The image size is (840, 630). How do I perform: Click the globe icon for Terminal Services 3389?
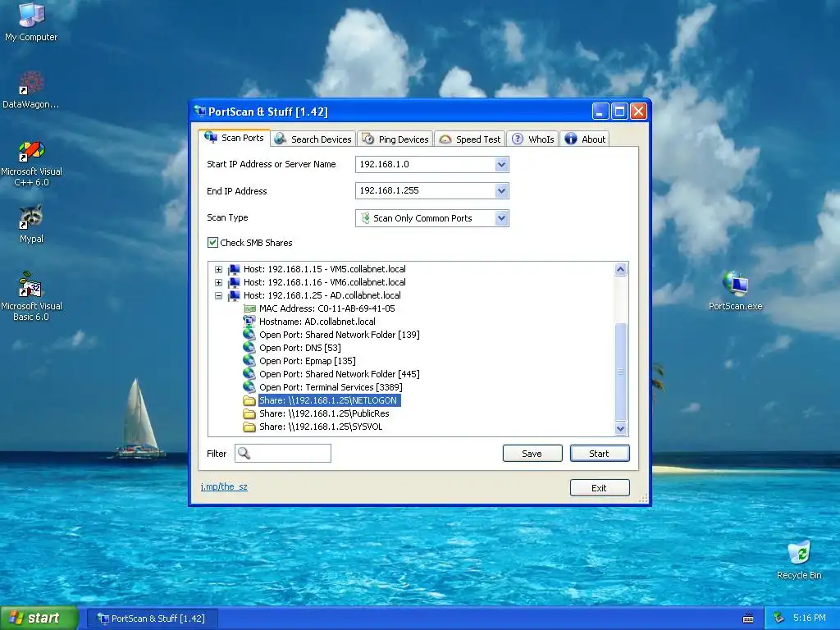point(249,387)
